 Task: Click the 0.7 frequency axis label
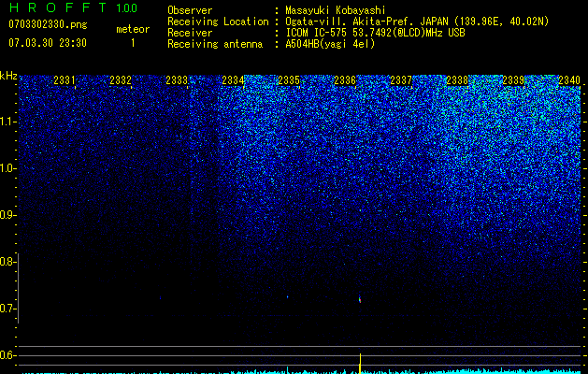pyautogui.click(x=8, y=309)
